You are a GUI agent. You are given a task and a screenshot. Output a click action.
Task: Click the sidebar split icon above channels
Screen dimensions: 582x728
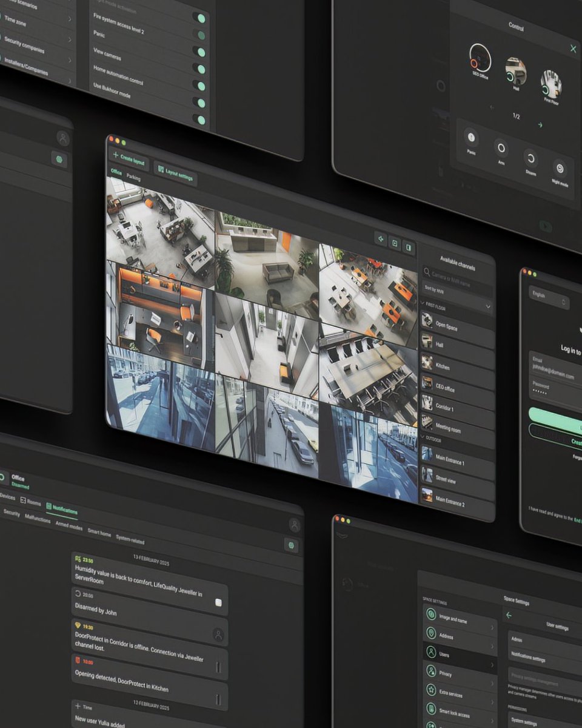(x=409, y=248)
